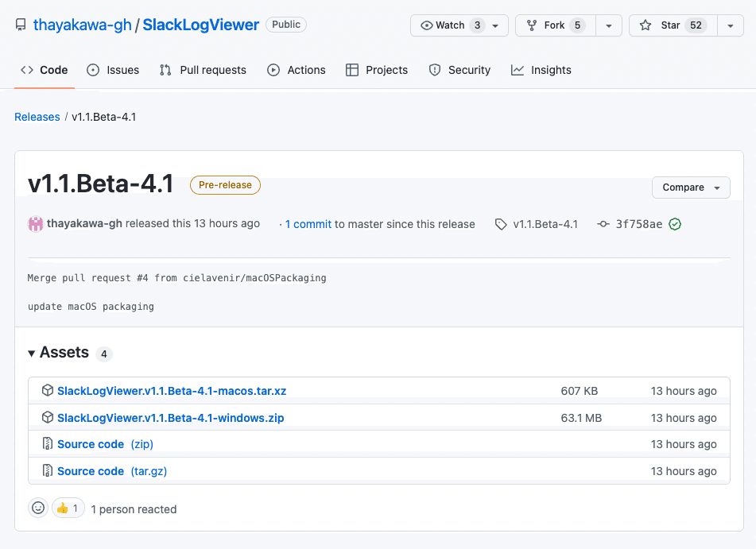Click the Public visibility badge

point(286,25)
